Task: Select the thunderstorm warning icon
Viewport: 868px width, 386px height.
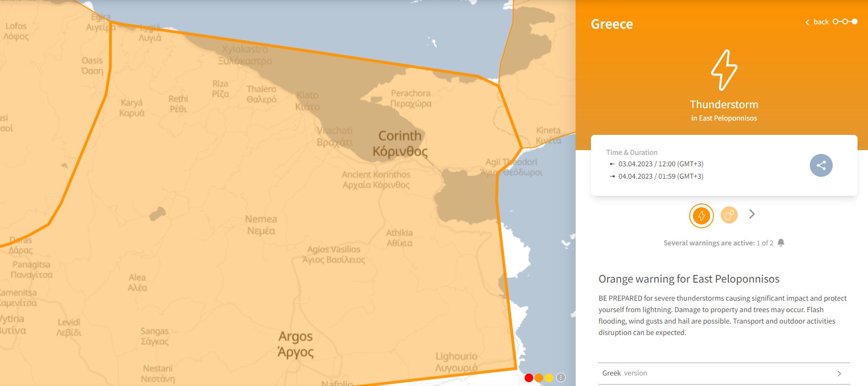Action: pyautogui.click(x=701, y=215)
